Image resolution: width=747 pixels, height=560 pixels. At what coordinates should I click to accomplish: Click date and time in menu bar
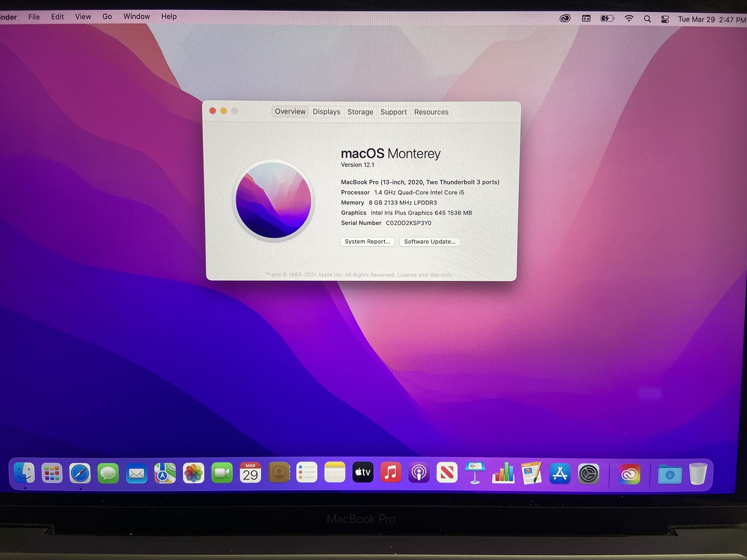[712, 19]
